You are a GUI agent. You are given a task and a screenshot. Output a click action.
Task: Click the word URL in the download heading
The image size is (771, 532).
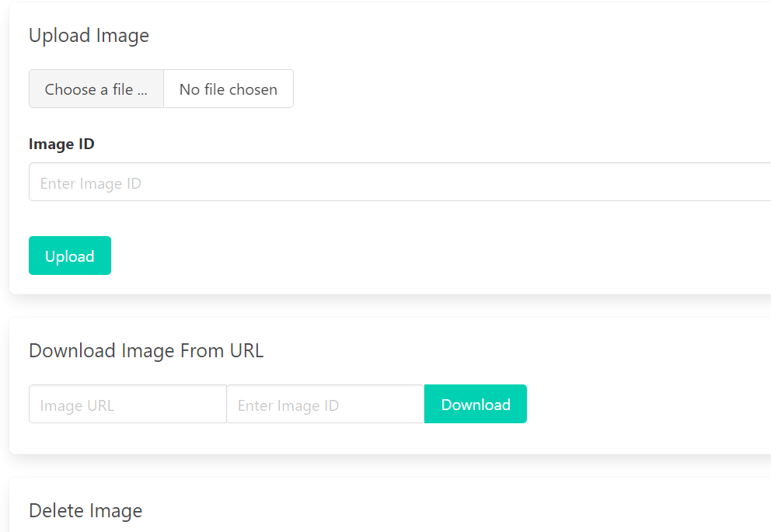pyautogui.click(x=246, y=351)
